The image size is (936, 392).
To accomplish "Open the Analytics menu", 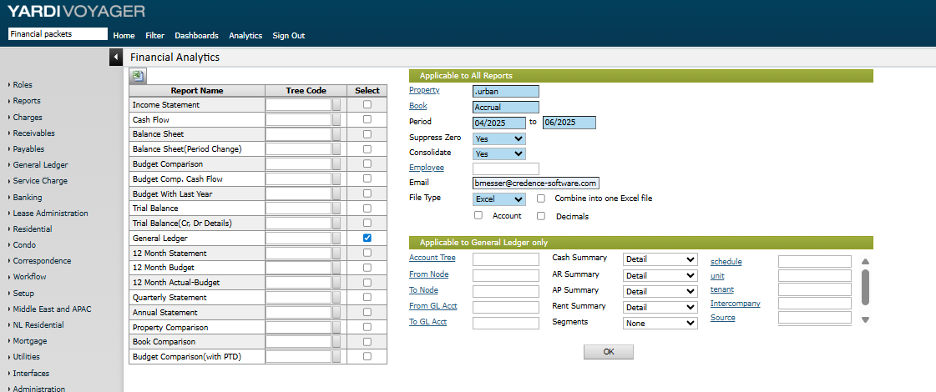I will 245,36.
